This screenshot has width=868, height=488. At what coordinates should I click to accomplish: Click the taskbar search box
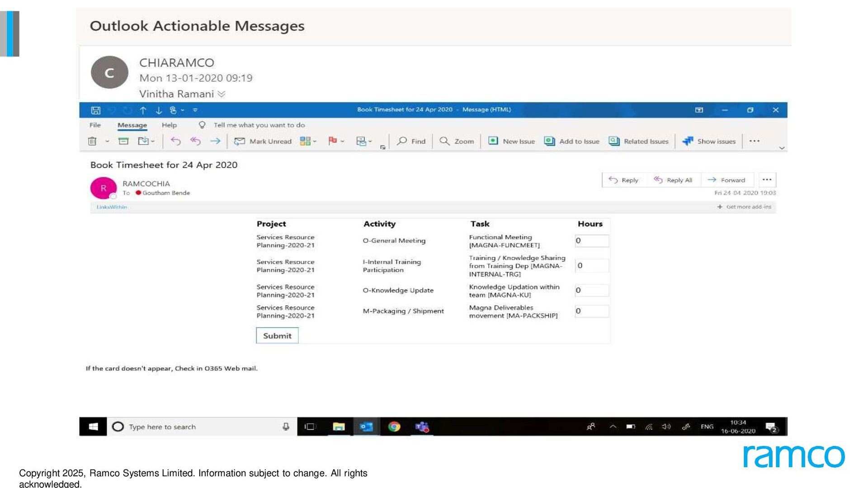(x=202, y=427)
